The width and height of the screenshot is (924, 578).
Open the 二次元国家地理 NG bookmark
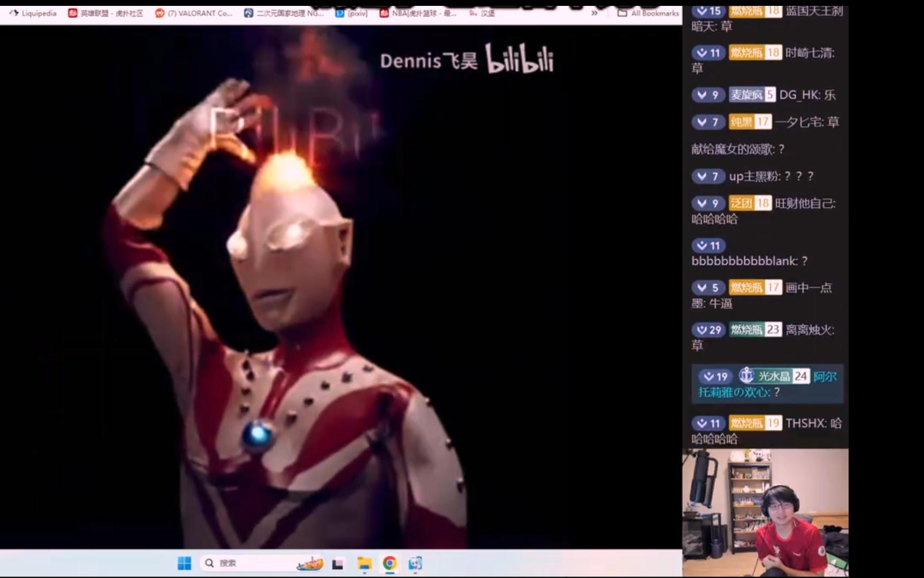pos(284,13)
